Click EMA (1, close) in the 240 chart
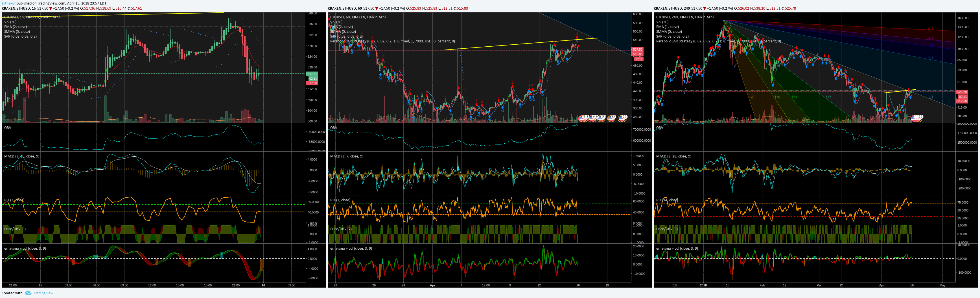Viewport: 980px width, 298px height. [667, 27]
